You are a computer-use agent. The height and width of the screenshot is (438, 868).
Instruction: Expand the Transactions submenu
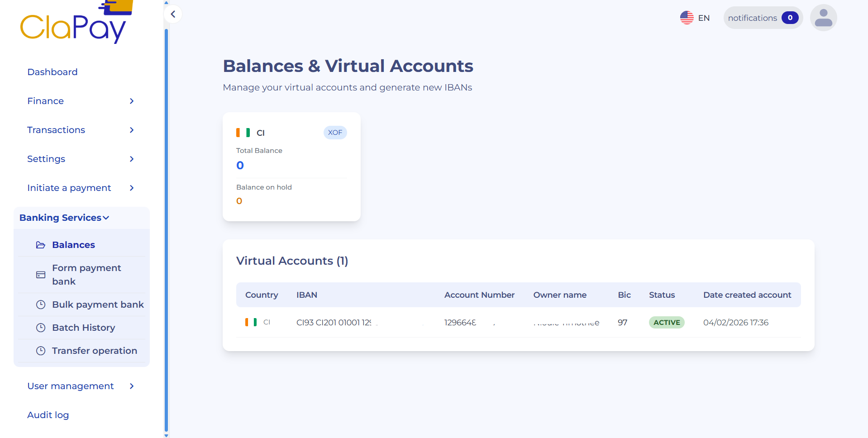(132, 130)
